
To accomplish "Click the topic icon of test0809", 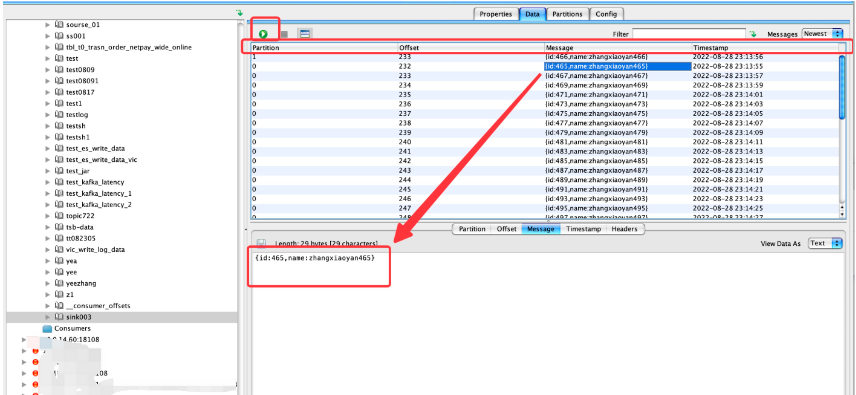I will (x=60, y=69).
